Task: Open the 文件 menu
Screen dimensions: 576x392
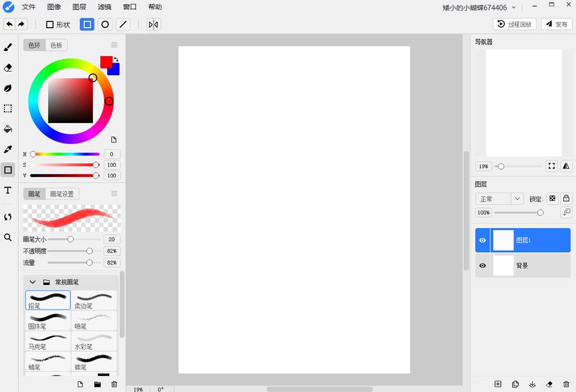Action: click(28, 7)
